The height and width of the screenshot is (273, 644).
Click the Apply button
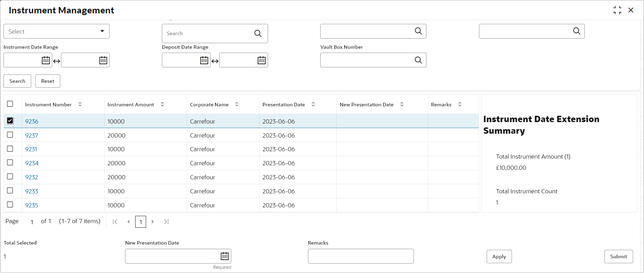pyautogui.click(x=499, y=257)
